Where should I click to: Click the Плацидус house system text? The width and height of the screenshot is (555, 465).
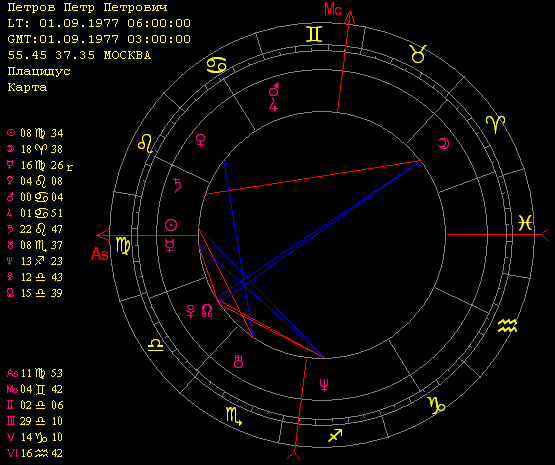[x=39, y=71]
